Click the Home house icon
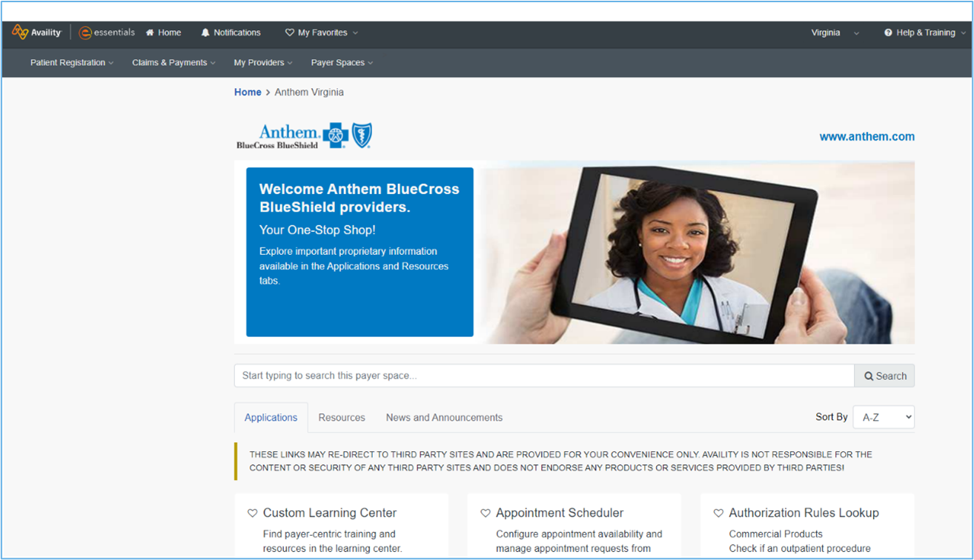The height and width of the screenshot is (560, 974). 150,32
